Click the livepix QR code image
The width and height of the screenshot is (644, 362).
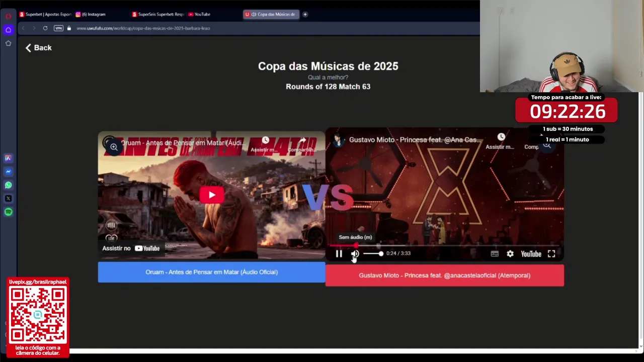(x=38, y=315)
